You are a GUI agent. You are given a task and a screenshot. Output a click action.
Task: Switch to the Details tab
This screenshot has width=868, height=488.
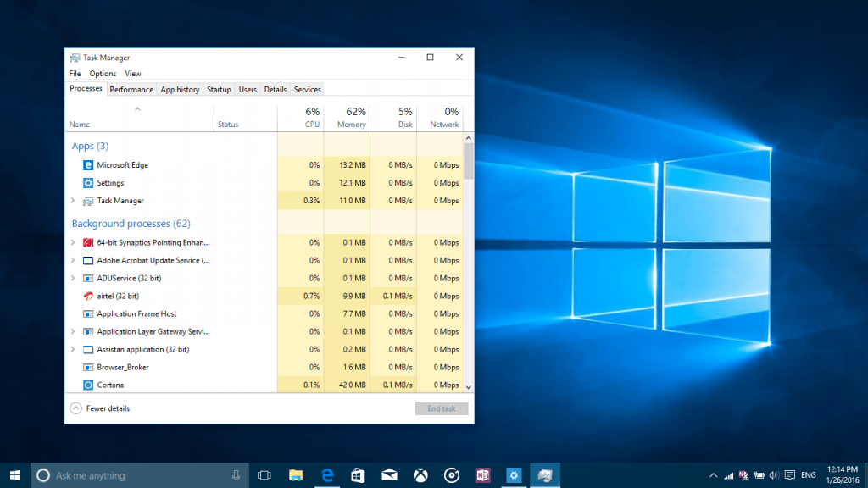(x=275, y=90)
